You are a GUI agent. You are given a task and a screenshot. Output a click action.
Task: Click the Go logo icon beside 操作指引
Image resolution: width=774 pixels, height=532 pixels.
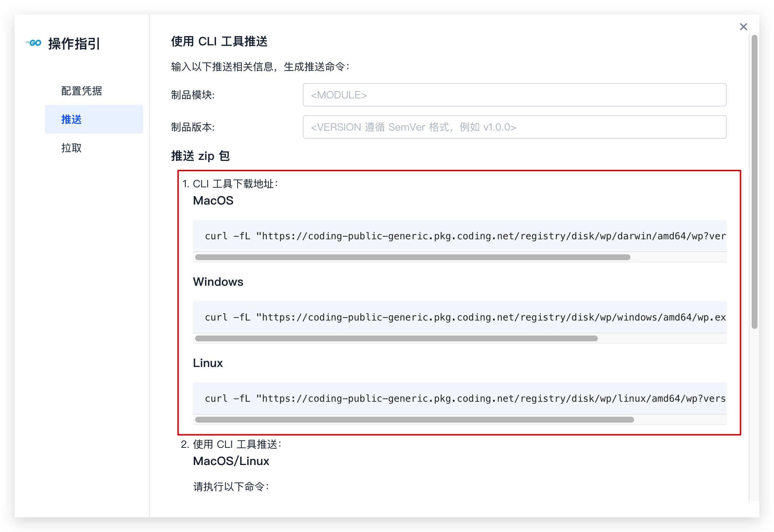tap(34, 43)
